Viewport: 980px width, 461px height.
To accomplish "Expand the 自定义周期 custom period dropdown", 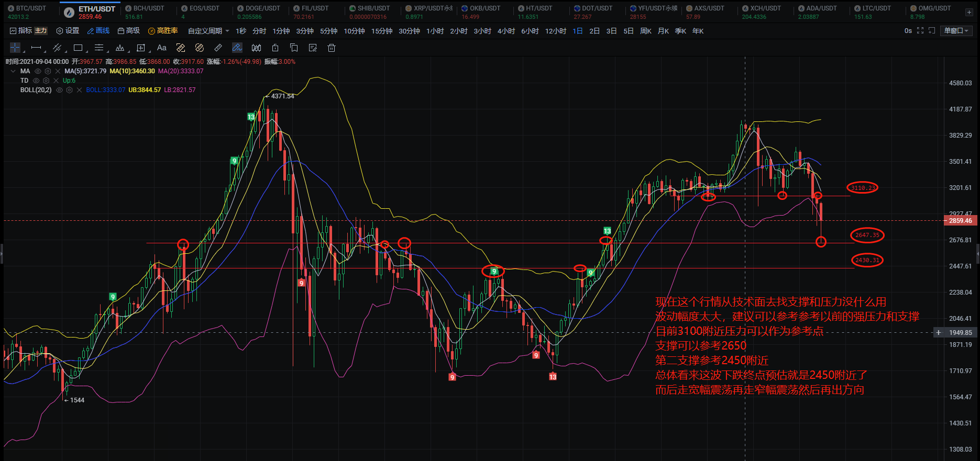I will (208, 31).
